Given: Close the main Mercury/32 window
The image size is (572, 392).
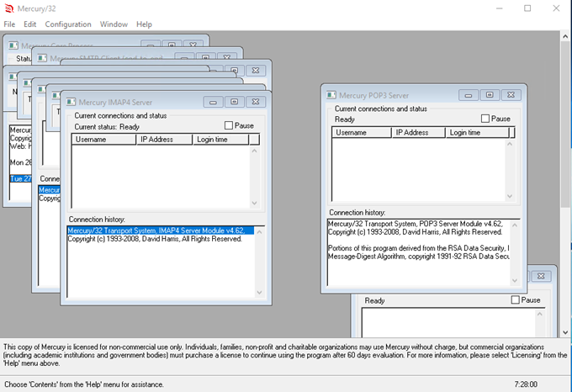Looking at the screenshot, I should [556, 8].
